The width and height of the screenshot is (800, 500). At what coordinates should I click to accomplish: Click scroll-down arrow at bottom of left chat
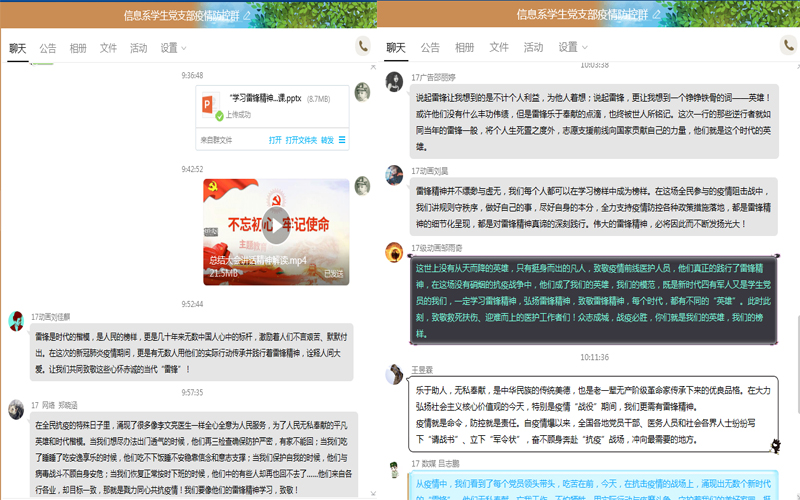coord(373,493)
